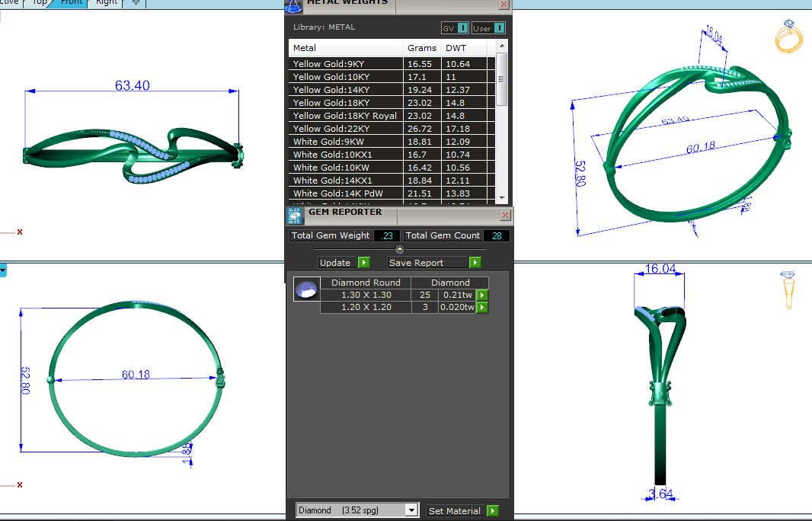812x521 pixels.
Task: Click the small dropdown arrow at left viewport edge
Action: coord(3,270)
